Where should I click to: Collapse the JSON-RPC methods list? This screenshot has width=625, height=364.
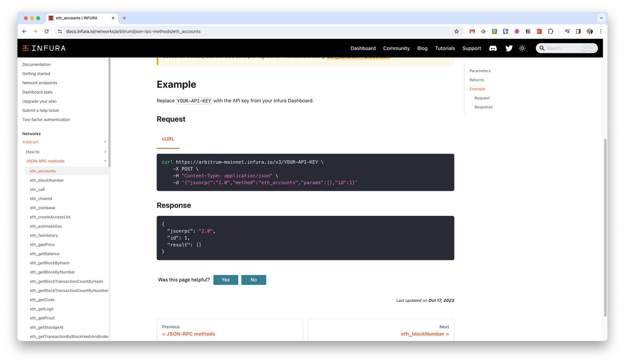tap(105, 161)
